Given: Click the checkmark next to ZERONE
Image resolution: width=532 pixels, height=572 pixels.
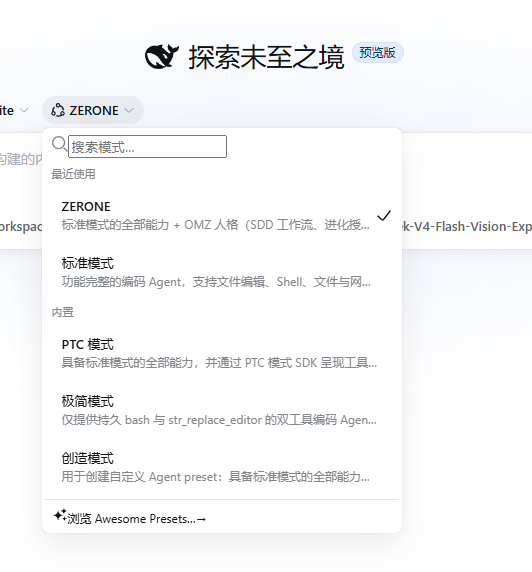Looking at the screenshot, I should (384, 215).
